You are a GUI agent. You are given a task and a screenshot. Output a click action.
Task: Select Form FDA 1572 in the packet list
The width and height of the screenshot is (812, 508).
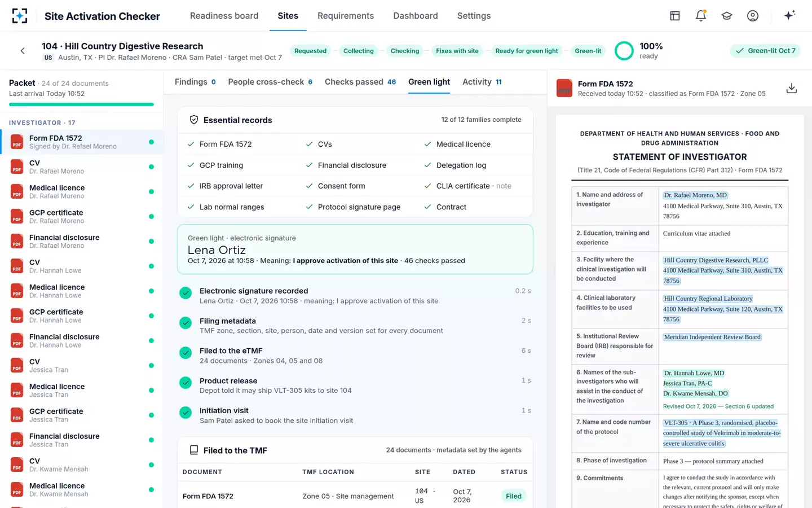[82, 142]
